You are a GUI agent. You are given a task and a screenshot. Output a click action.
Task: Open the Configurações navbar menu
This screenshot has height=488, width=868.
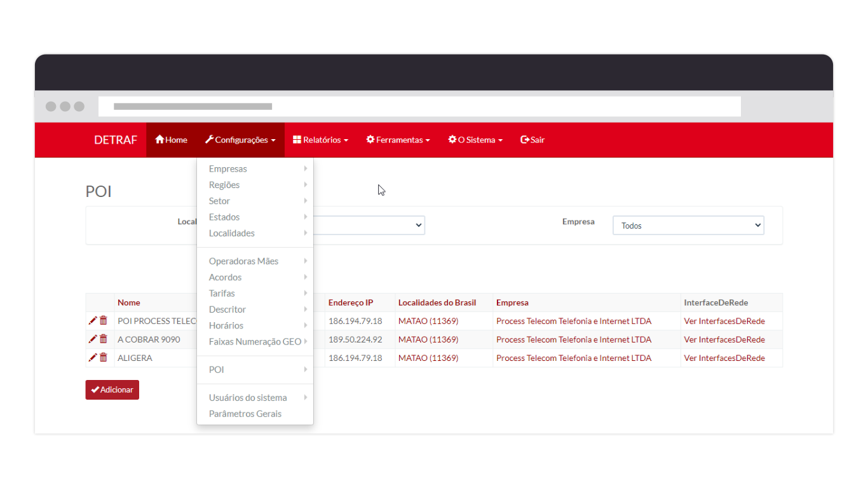click(240, 140)
